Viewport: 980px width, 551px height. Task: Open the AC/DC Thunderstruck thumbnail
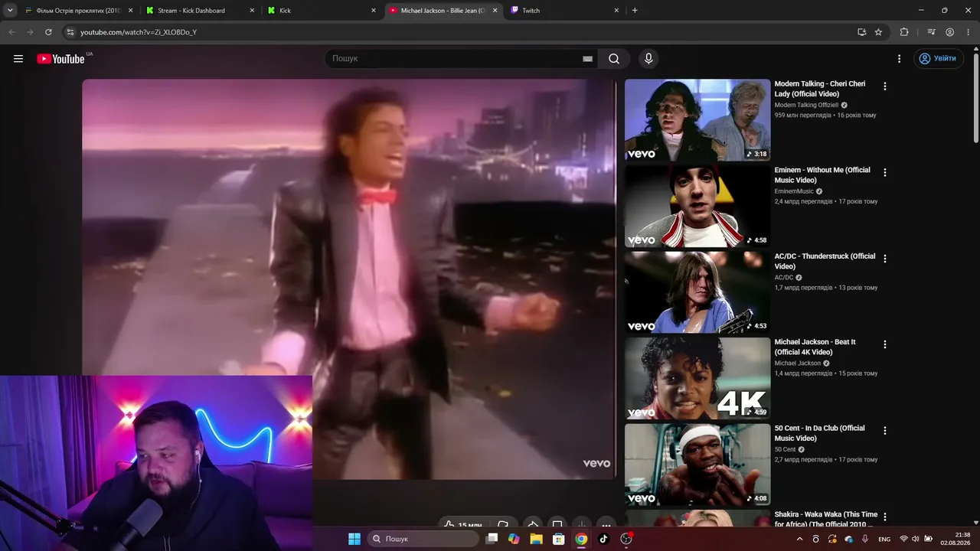(x=697, y=292)
